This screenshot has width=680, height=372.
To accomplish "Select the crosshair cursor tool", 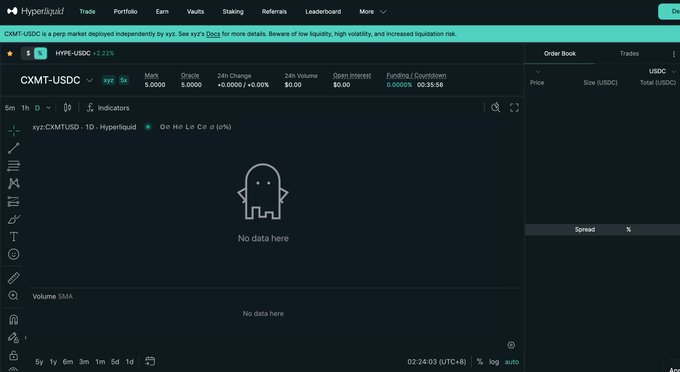I will pos(13,131).
